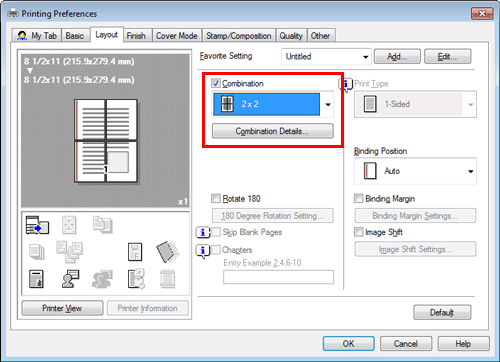The image size is (500, 362).
Task: Click the page with number and clock stamp icon
Action: (136, 279)
